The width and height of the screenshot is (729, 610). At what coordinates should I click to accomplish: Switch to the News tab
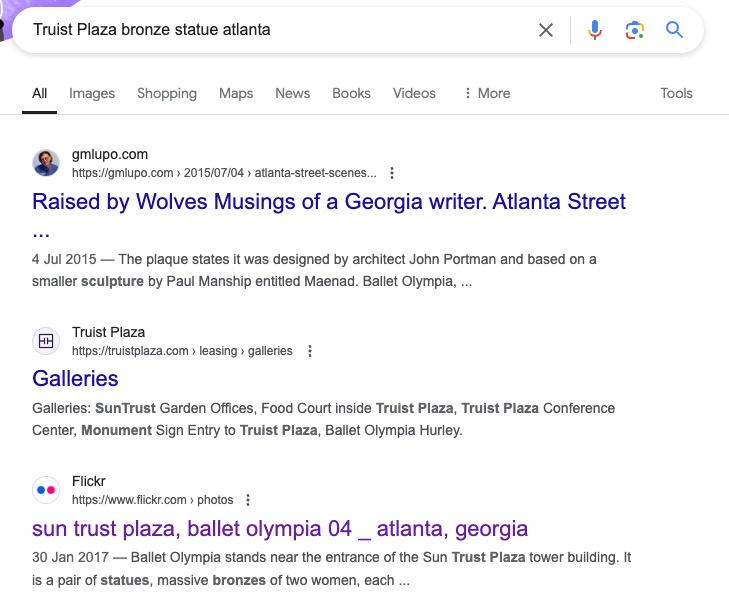click(292, 93)
